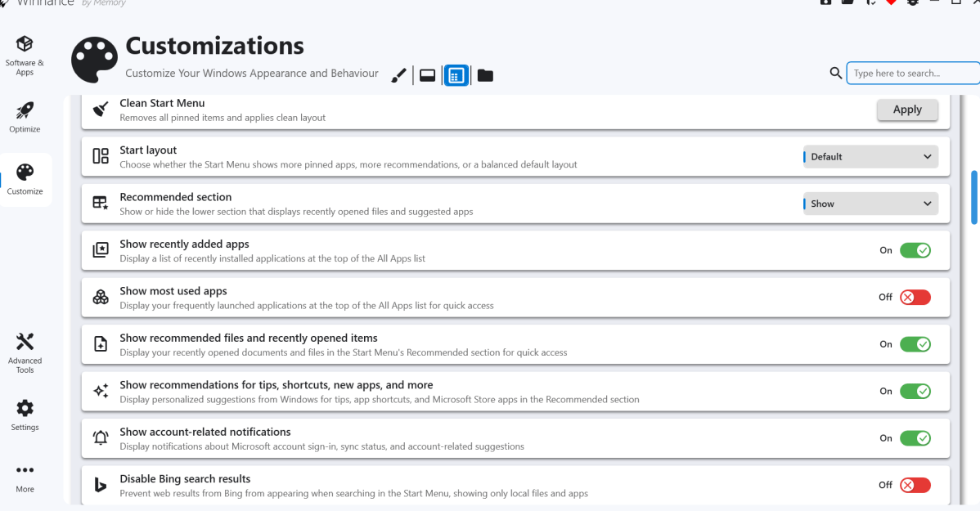980x511 pixels.
Task: Disable Show account-related notifications
Action: click(915, 438)
